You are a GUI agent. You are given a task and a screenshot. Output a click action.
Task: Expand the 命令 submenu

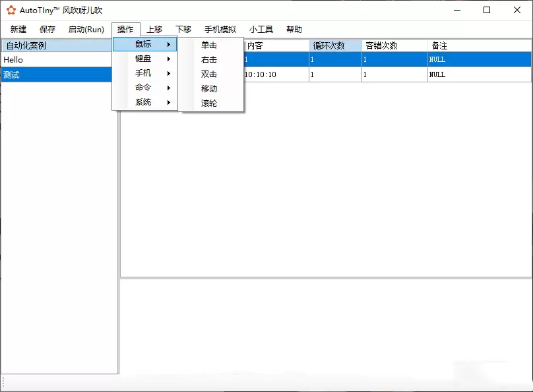point(145,88)
